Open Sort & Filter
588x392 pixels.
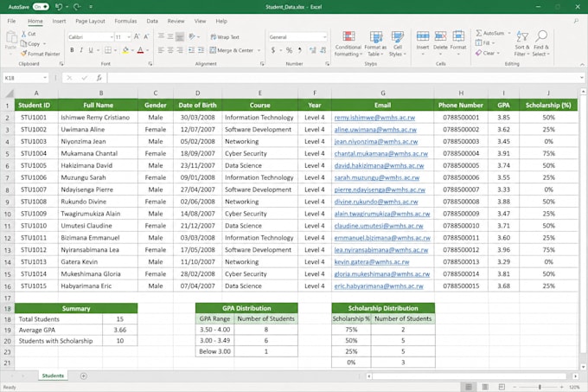522,44
